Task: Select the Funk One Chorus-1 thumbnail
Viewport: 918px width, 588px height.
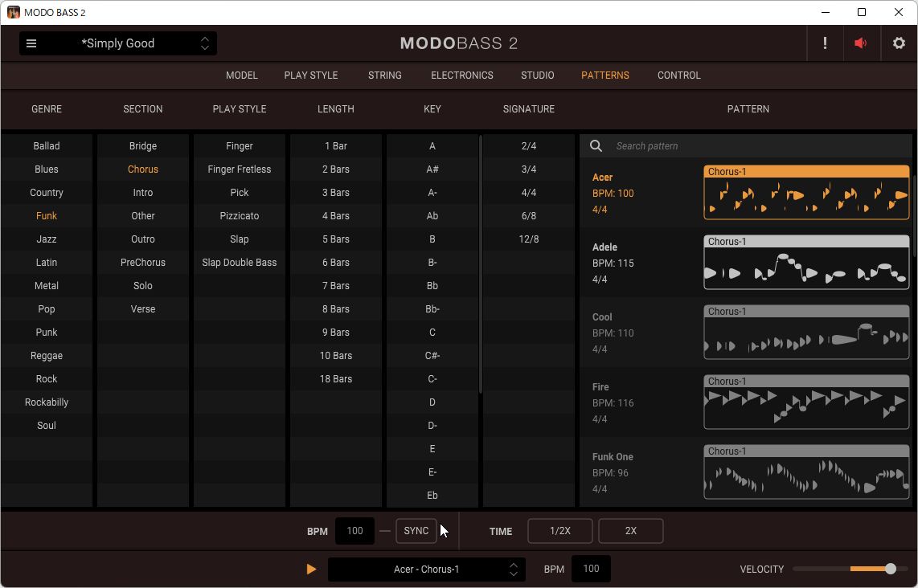Action: pos(806,472)
